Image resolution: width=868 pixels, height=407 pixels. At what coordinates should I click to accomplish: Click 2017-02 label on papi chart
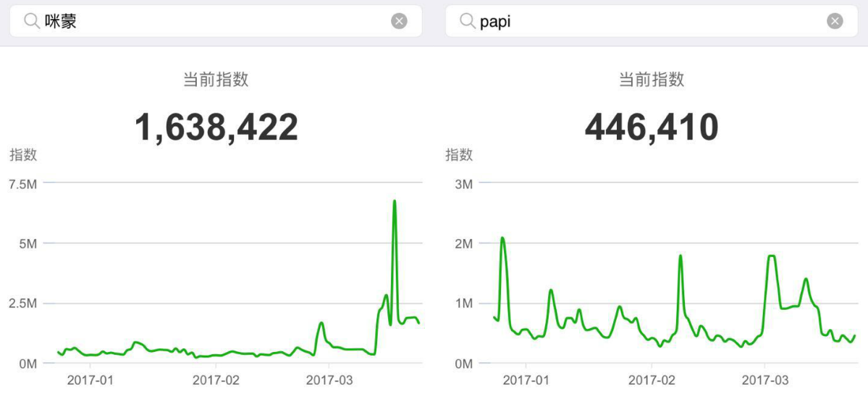click(x=652, y=380)
